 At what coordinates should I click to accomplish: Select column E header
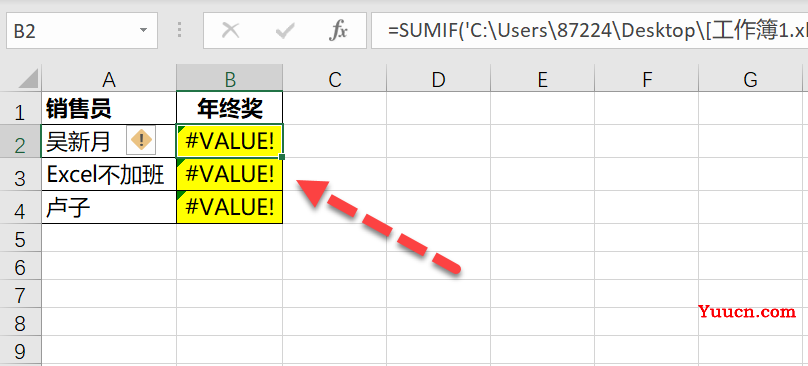click(x=542, y=79)
